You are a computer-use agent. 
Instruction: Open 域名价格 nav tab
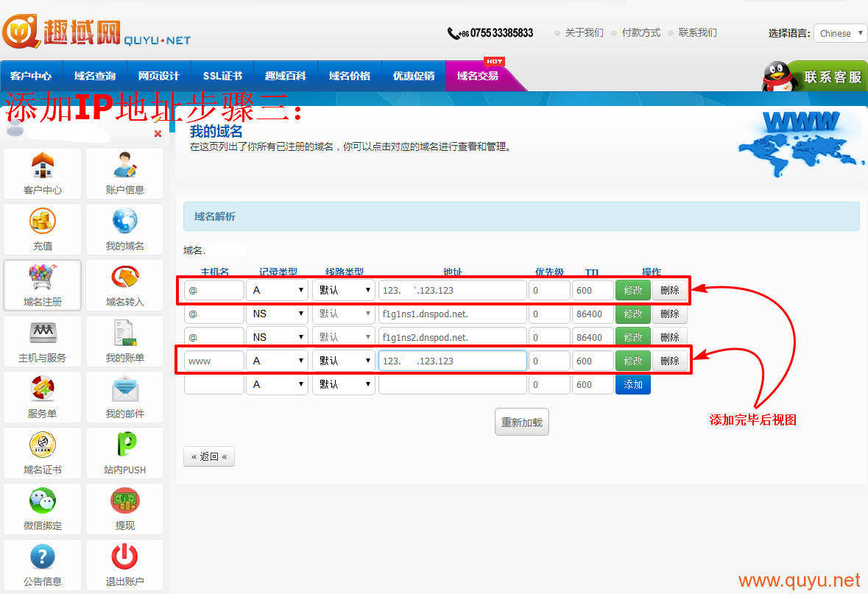click(350, 76)
